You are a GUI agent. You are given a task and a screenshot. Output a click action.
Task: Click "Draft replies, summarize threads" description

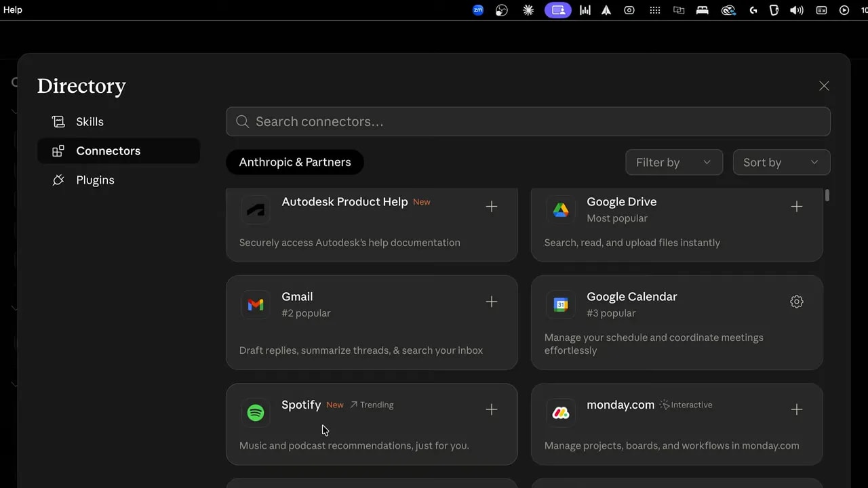(x=361, y=350)
